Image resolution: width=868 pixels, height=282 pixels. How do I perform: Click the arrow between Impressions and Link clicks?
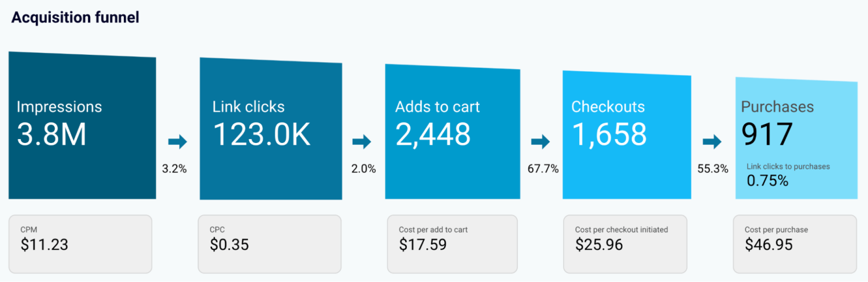(x=177, y=142)
